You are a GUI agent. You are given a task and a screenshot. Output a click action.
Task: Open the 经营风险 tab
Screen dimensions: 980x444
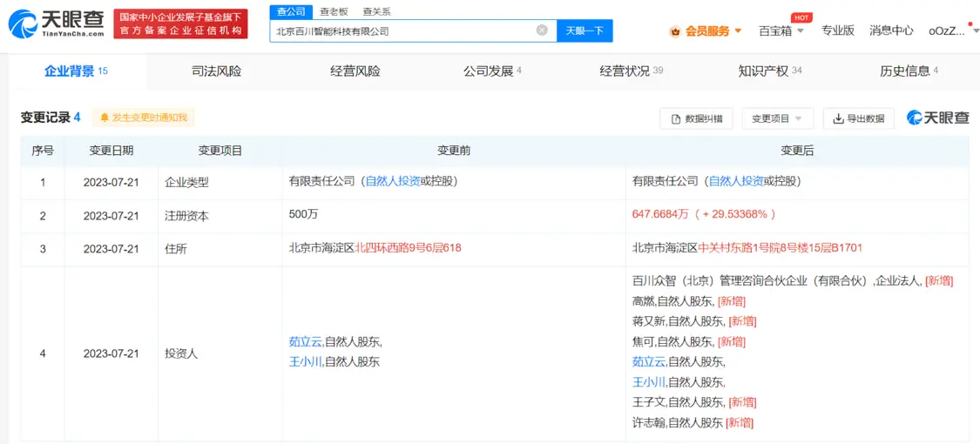355,71
